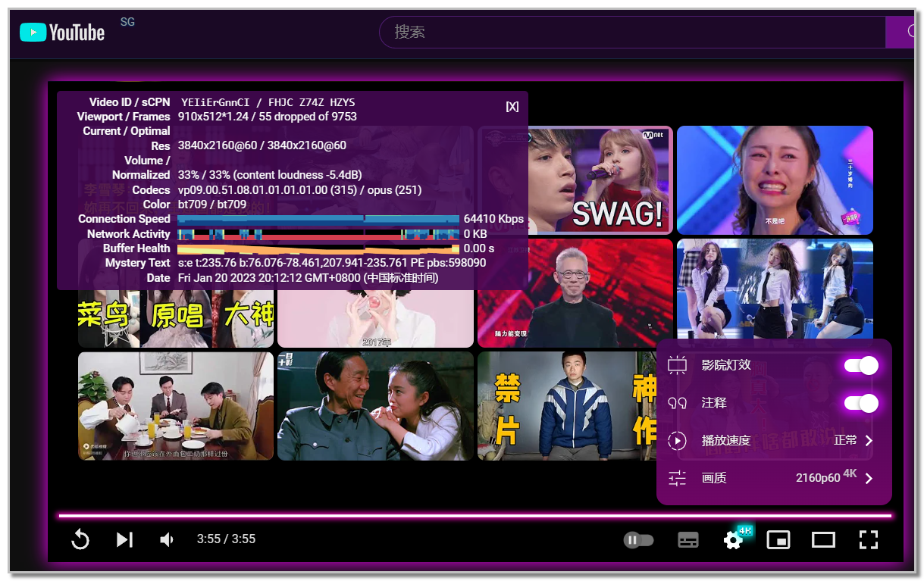Click the Date Fri Jan 20 2023 value
924x581 pixels.
point(308,278)
